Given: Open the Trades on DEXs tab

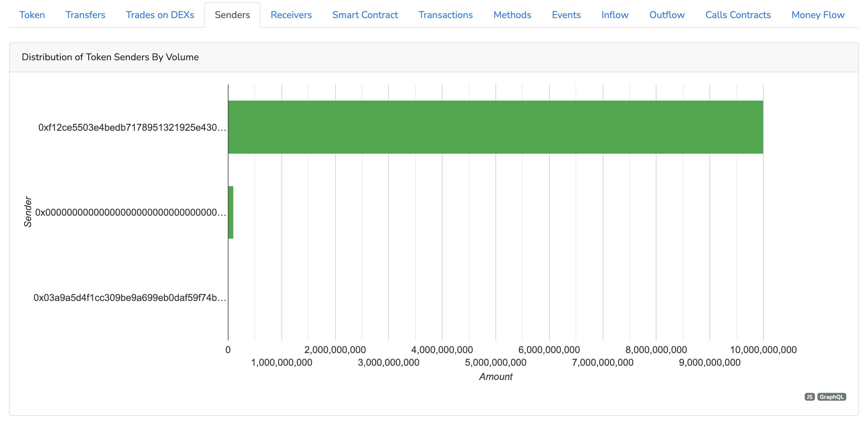Looking at the screenshot, I should coord(160,15).
